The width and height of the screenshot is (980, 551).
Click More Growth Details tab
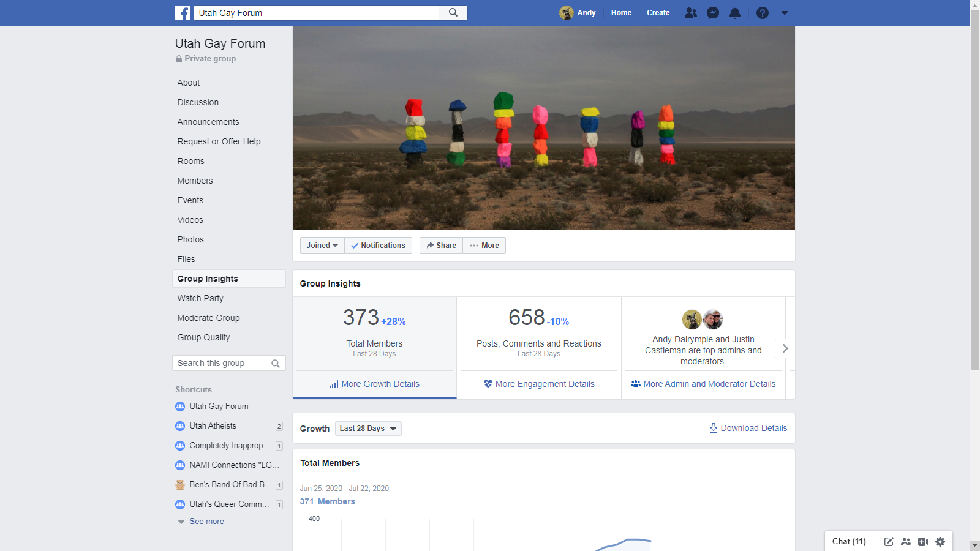click(x=374, y=384)
